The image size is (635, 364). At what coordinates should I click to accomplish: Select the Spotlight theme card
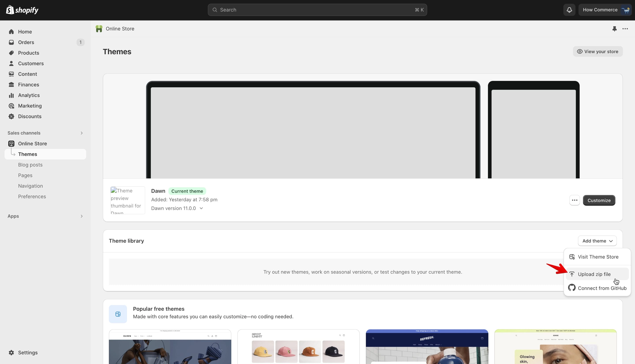[299, 347]
